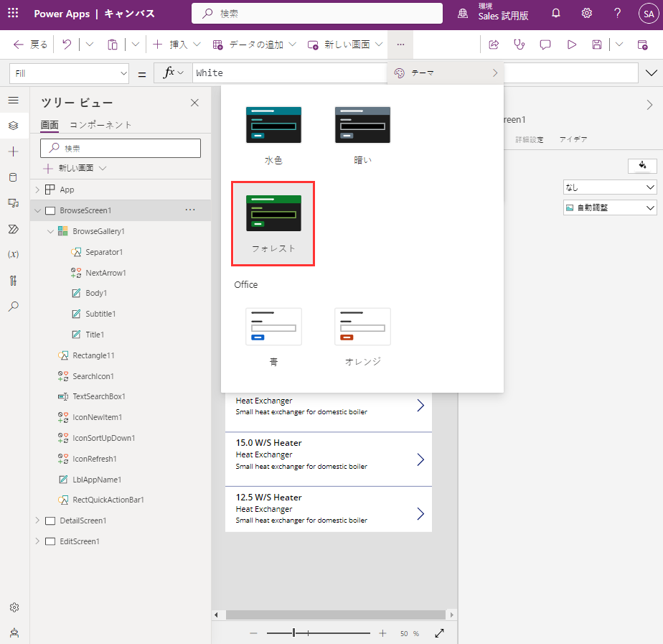Open the comments panel
This screenshot has width=663, height=644.
(545, 45)
